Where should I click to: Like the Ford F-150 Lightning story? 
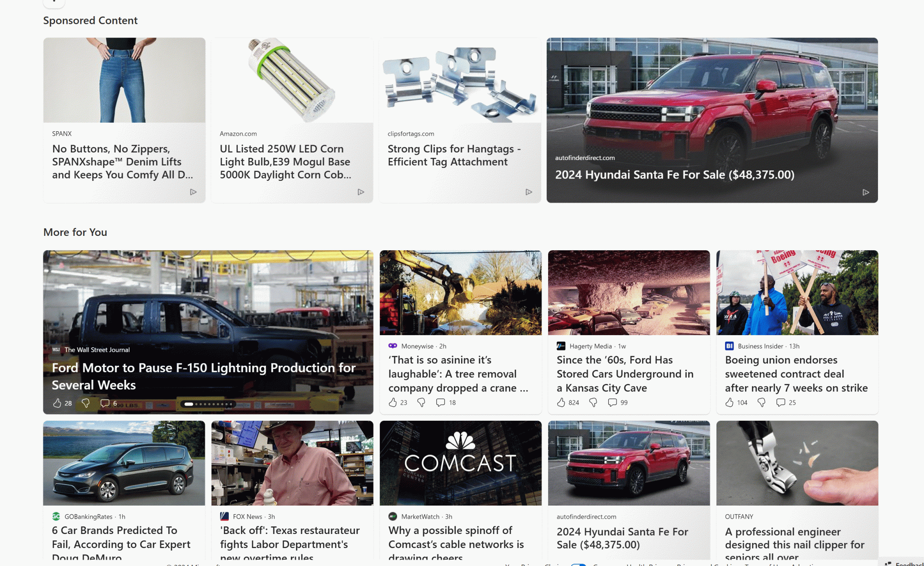pos(57,403)
